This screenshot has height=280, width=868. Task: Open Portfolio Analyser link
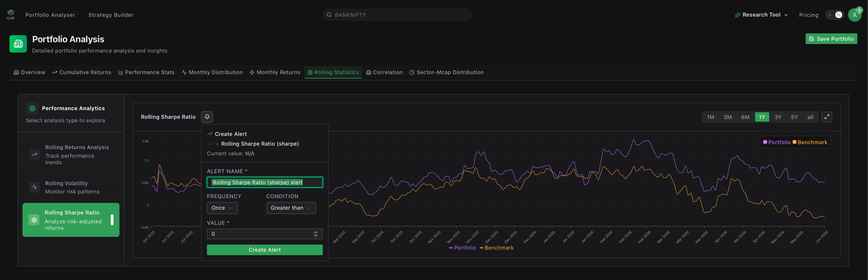[50, 15]
